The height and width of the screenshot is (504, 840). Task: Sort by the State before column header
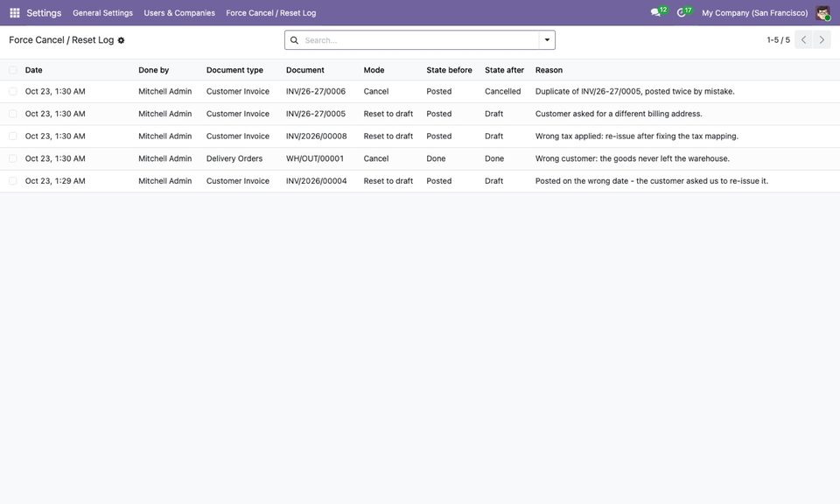tap(450, 70)
